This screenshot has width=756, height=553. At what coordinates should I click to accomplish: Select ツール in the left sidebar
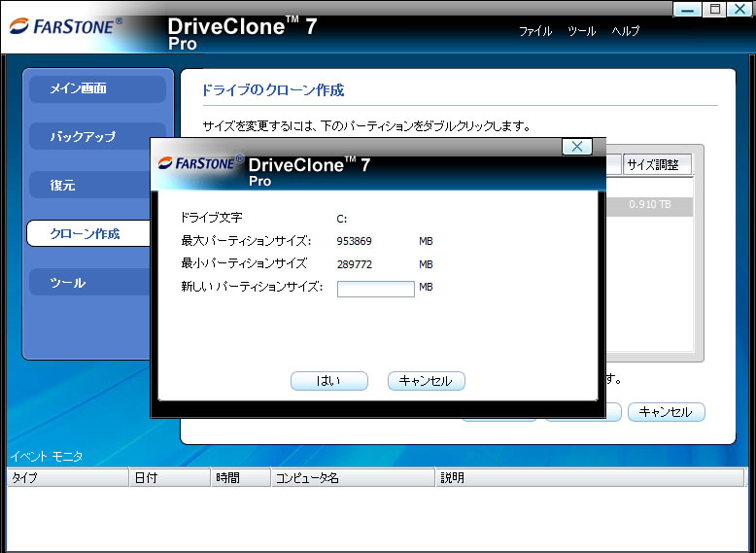tap(89, 283)
